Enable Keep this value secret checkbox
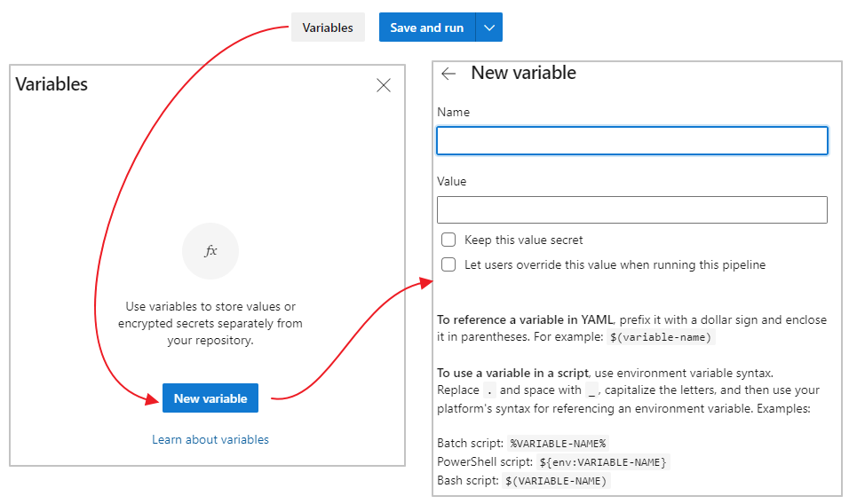849x504 pixels. 448,240
